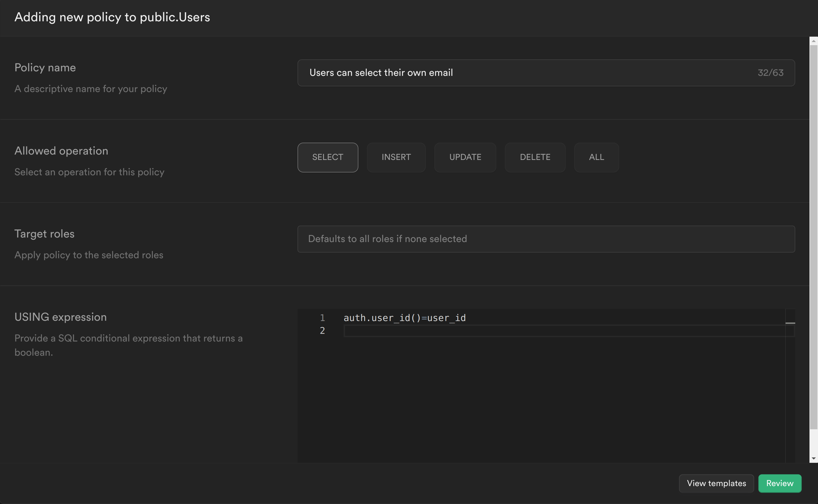Place cursor in editor line 2

534,331
